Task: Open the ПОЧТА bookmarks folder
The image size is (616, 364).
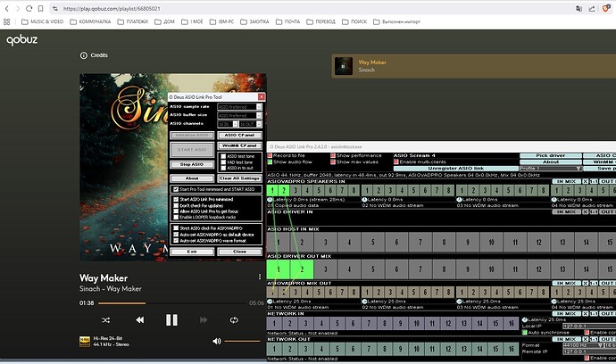Action: pos(288,21)
